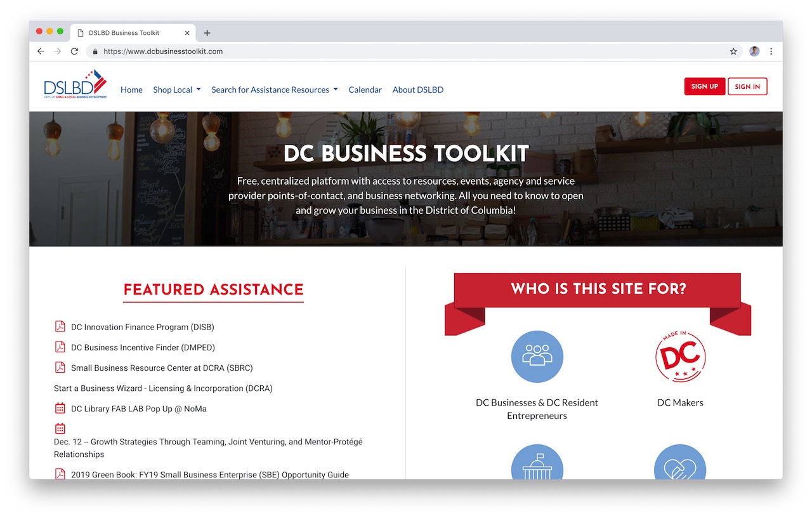Open the Start a Business Wizard link
This screenshot has width=812, height=518.
click(x=163, y=388)
